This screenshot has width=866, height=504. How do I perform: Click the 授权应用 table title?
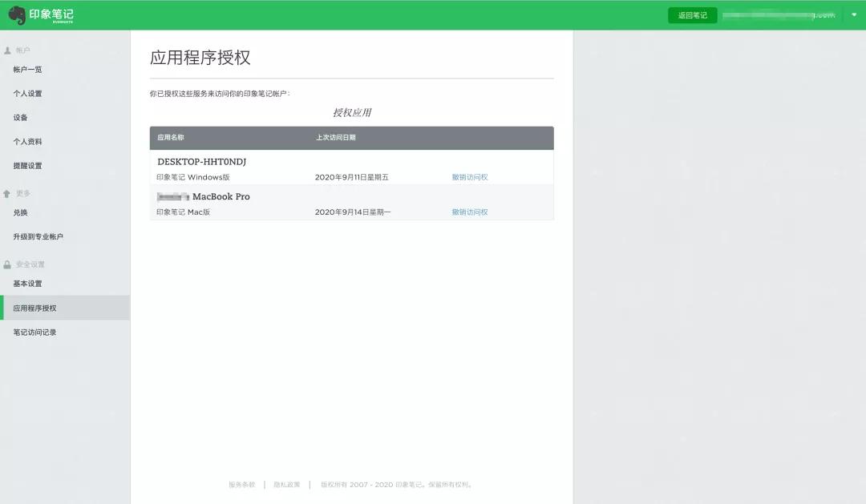(352, 113)
